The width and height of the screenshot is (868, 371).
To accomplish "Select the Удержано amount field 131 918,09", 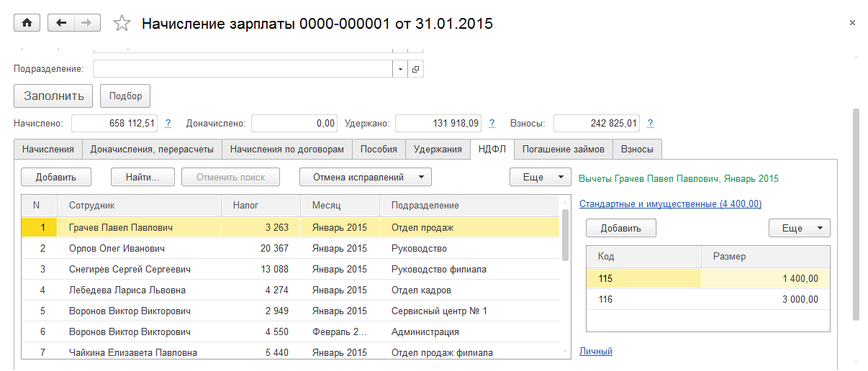I will point(438,124).
